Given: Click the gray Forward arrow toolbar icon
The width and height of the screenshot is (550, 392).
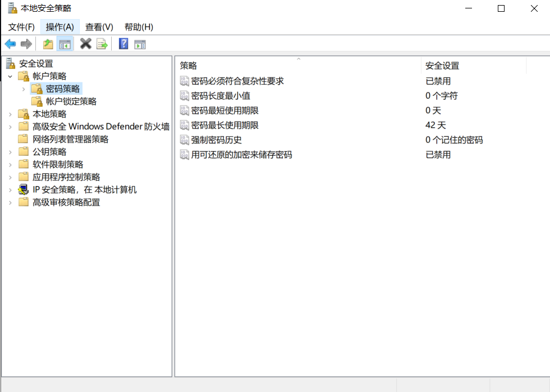Looking at the screenshot, I should [x=26, y=44].
